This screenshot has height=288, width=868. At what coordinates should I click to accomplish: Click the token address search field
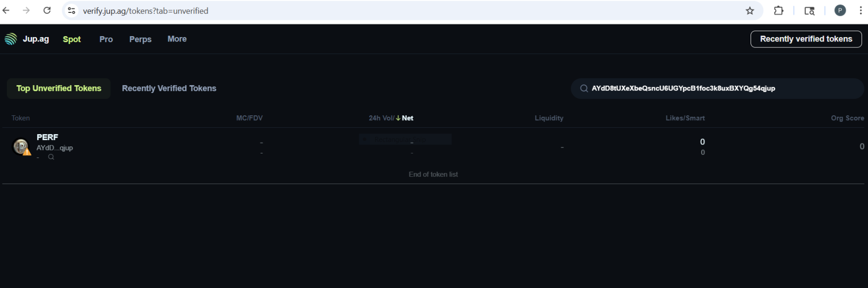click(718, 89)
